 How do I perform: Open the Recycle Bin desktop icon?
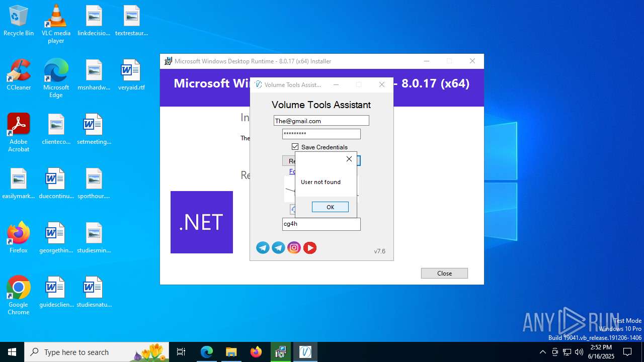click(x=19, y=21)
